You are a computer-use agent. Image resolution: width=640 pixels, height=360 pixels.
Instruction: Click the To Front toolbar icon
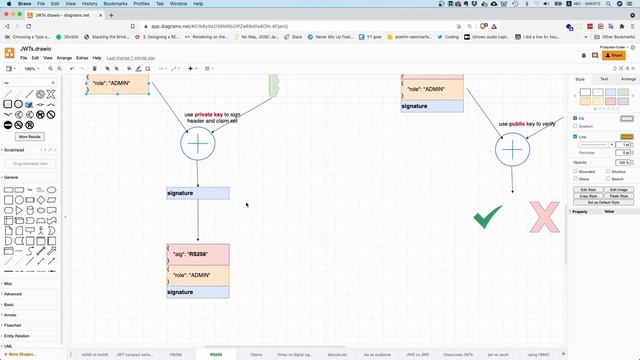(x=107, y=69)
